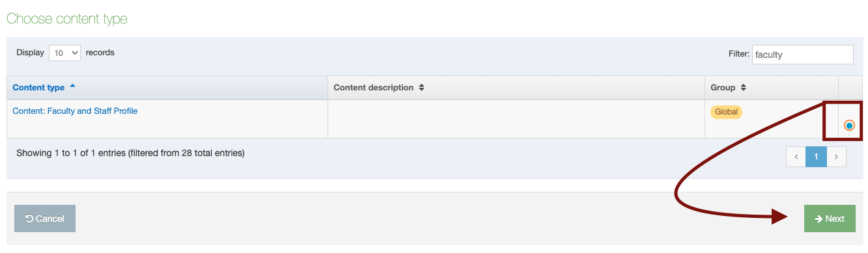Go to next page with right chevron
The image size is (868, 253).
click(836, 157)
